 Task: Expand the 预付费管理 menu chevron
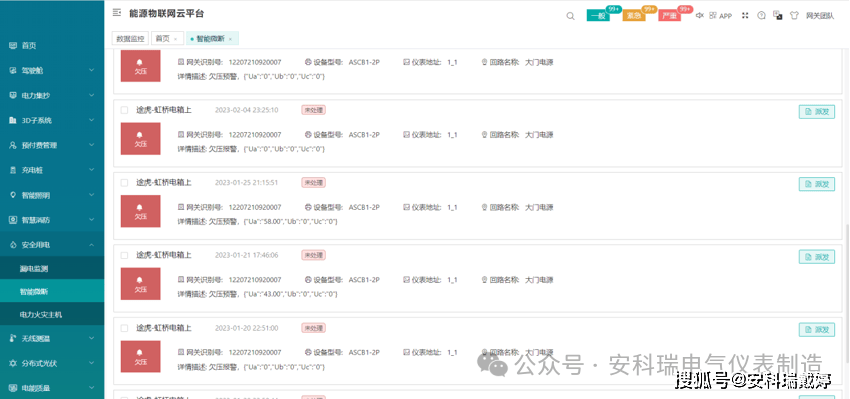click(x=91, y=145)
